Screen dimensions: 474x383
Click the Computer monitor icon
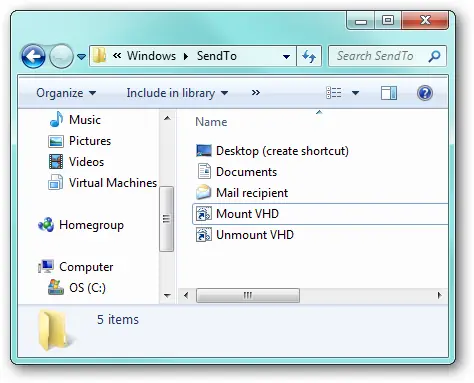pos(46,266)
